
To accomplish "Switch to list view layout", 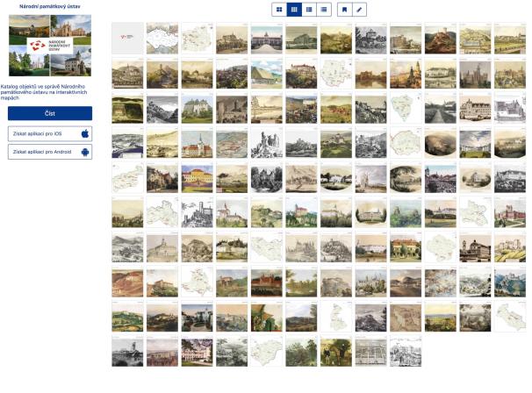I will point(309,10).
